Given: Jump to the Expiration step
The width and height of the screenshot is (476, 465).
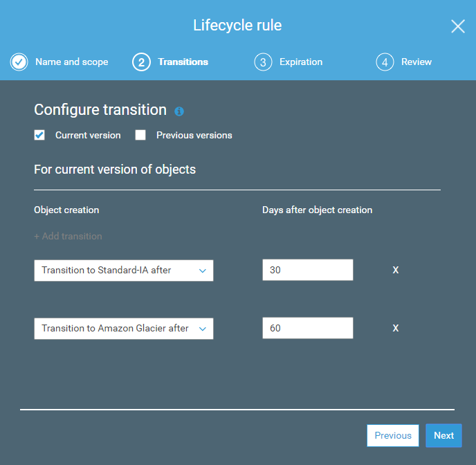Looking at the screenshot, I should pyautogui.click(x=301, y=62).
